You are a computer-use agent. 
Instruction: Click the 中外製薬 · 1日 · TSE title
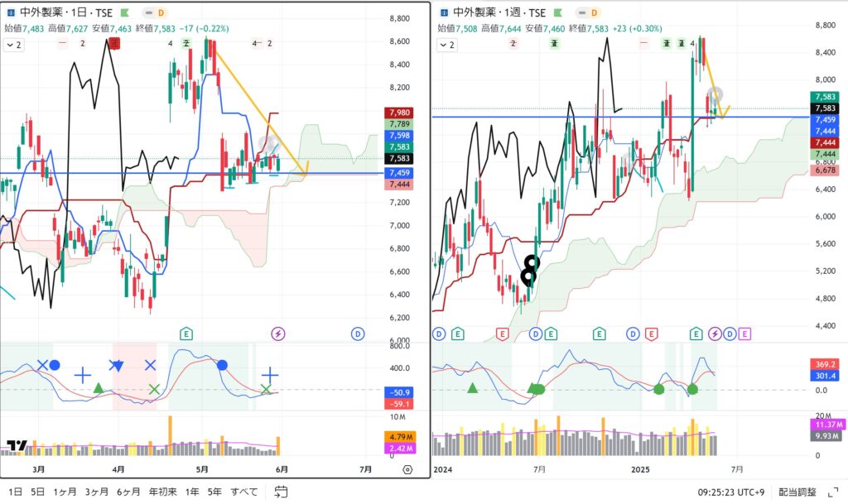coord(66,12)
